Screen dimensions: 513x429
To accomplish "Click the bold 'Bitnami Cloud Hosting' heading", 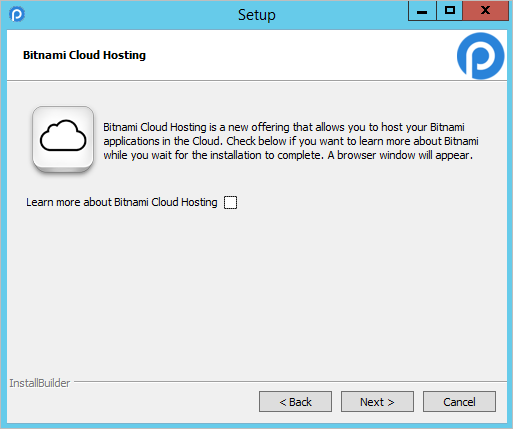I will pos(84,55).
